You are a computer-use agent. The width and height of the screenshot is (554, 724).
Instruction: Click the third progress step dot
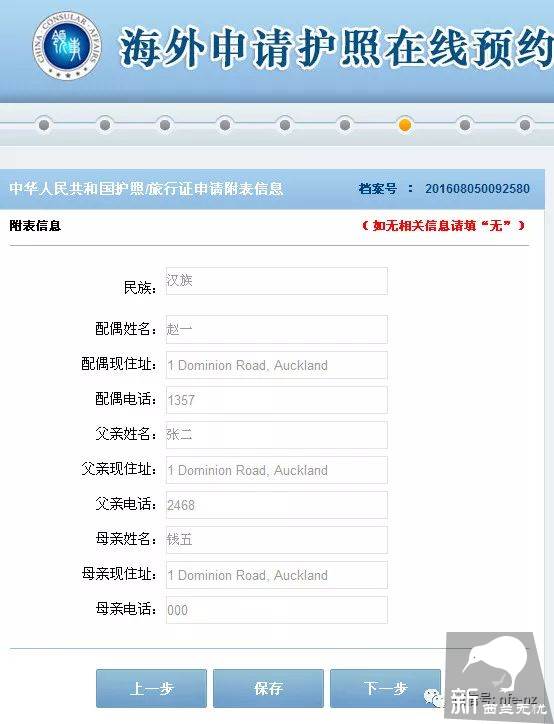(165, 125)
